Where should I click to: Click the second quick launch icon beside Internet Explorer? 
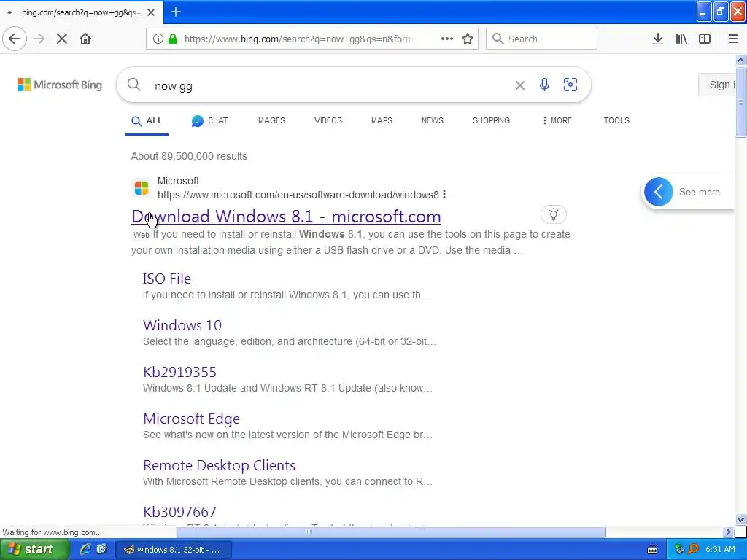point(101,550)
